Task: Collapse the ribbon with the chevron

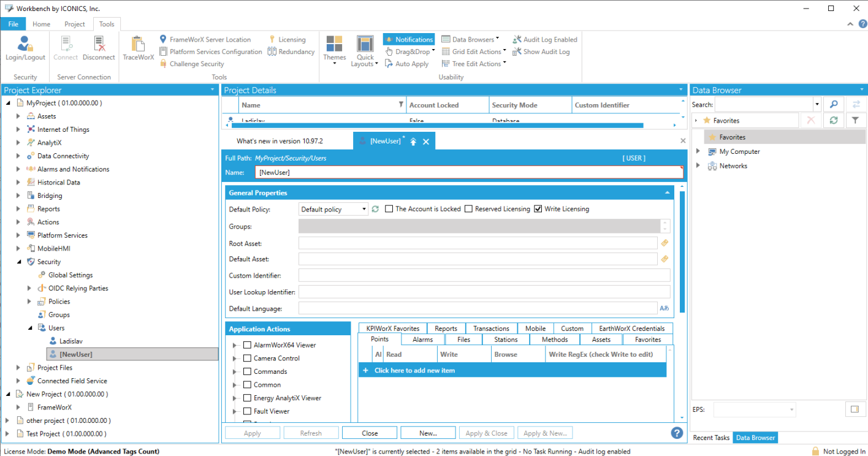Action: tap(850, 24)
